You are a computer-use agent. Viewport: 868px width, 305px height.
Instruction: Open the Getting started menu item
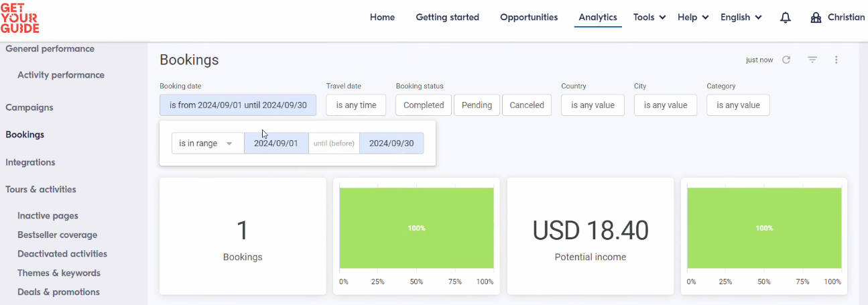coord(447,17)
